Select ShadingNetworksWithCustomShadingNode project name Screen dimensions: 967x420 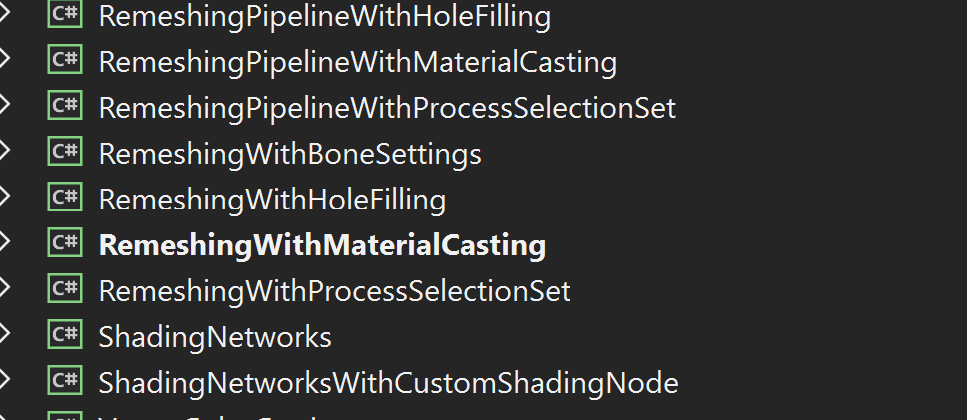(x=389, y=382)
